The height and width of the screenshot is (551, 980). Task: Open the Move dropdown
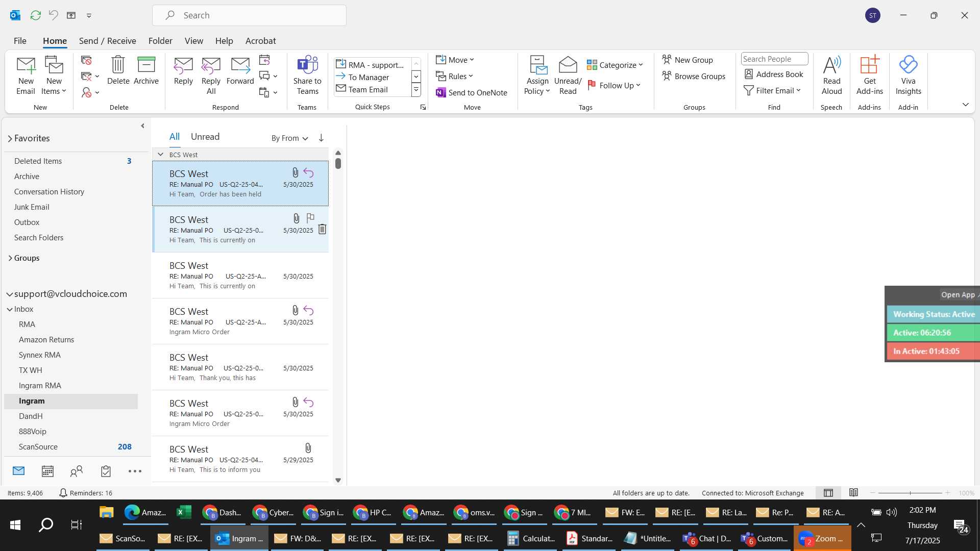(455, 60)
